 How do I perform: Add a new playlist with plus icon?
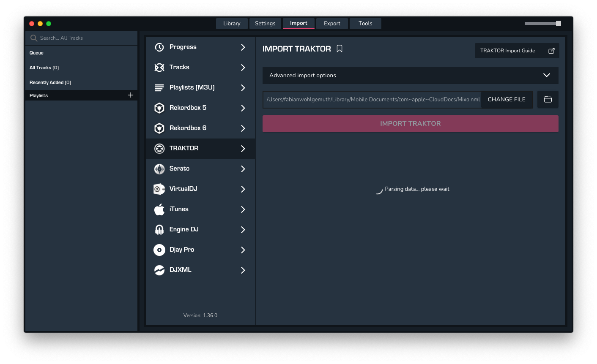pyautogui.click(x=131, y=95)
